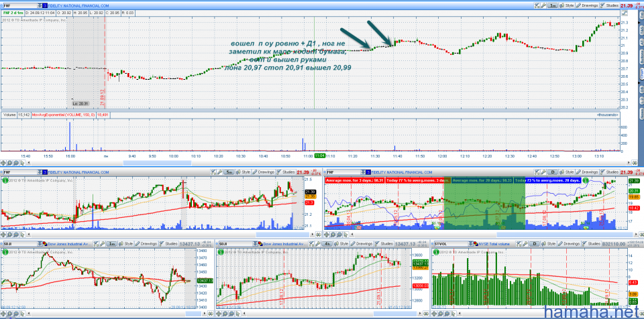Open share/tools icon on top FNF chart toolbar

pyautogui.click(x=537, y=5)
